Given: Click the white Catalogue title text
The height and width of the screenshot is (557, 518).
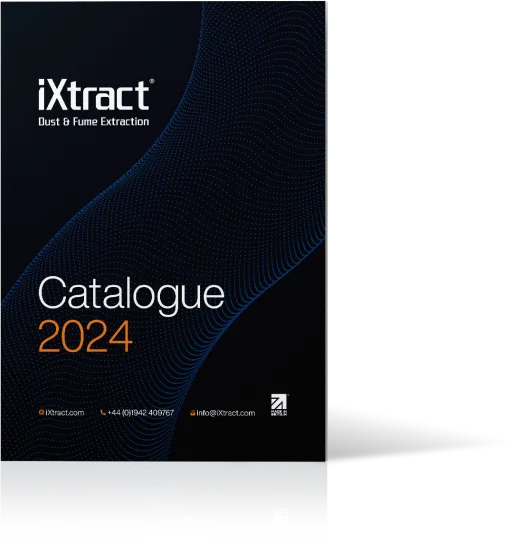Looking at the screenshot, I should point(131,294).
